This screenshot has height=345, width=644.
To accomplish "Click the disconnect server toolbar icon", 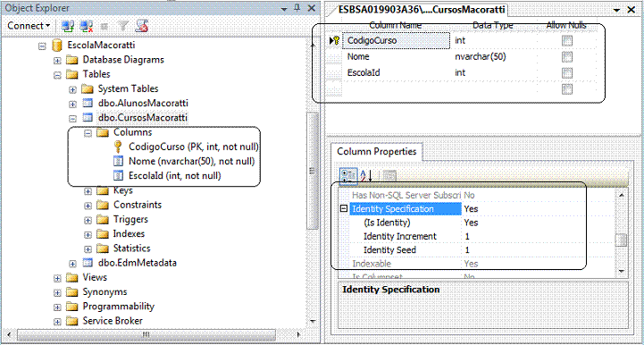I will (x=87, y=26).
